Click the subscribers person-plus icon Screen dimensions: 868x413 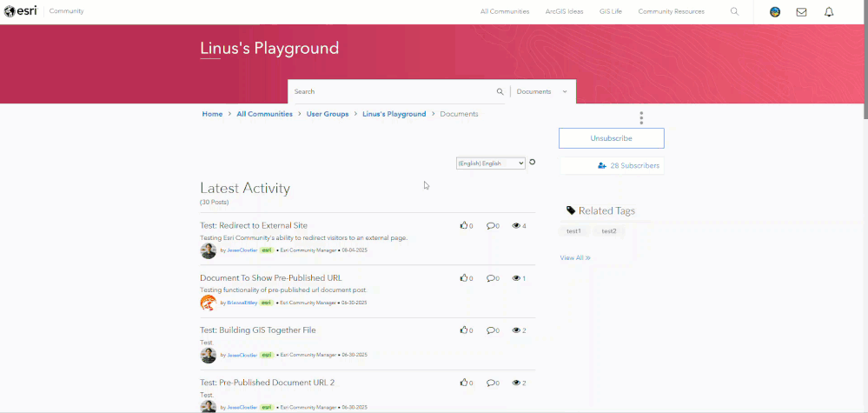coord(602,165)
